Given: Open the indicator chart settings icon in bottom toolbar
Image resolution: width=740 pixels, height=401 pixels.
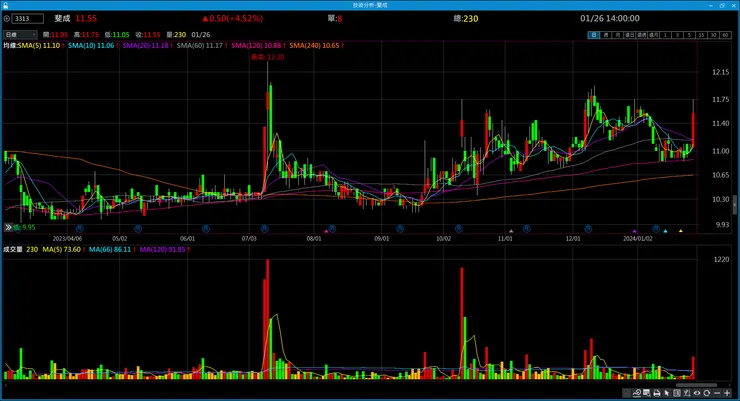Looking at the screenshot, I should 637,393.
